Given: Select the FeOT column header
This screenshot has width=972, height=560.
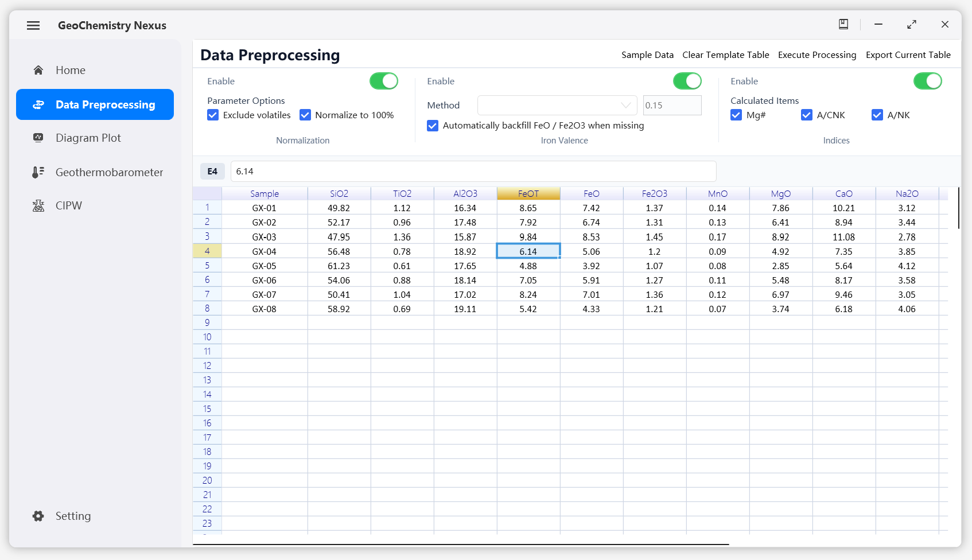Looking at the screenshot, I should coord(528,193).
